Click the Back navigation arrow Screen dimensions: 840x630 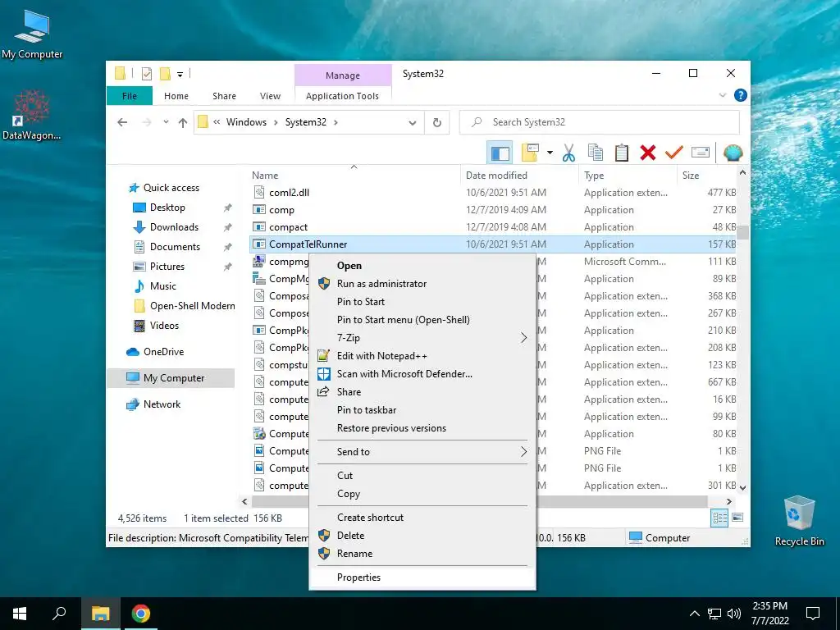(x=122, y=122)
